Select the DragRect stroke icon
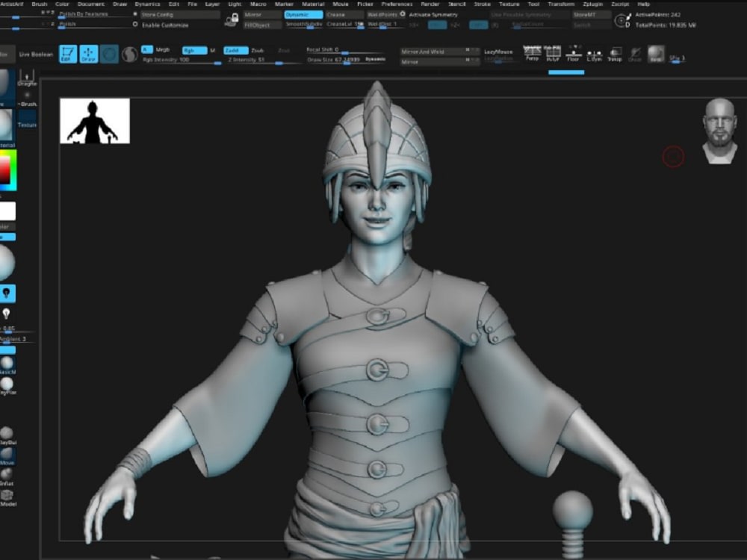 click(27, 78)
